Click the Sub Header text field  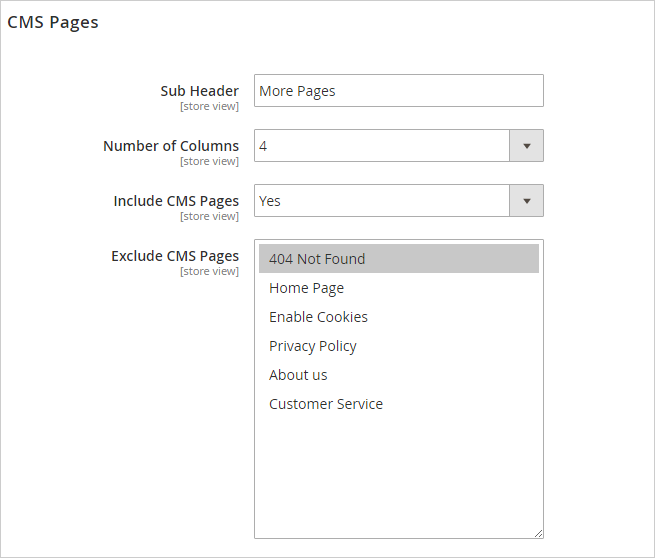point(398,91)
